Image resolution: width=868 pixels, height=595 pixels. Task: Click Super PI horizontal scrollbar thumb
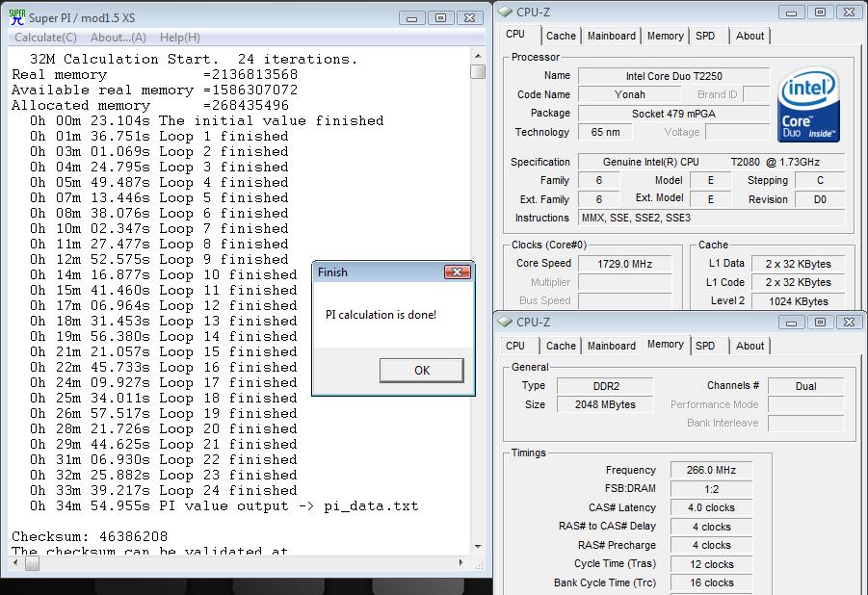tap(32, 563)
